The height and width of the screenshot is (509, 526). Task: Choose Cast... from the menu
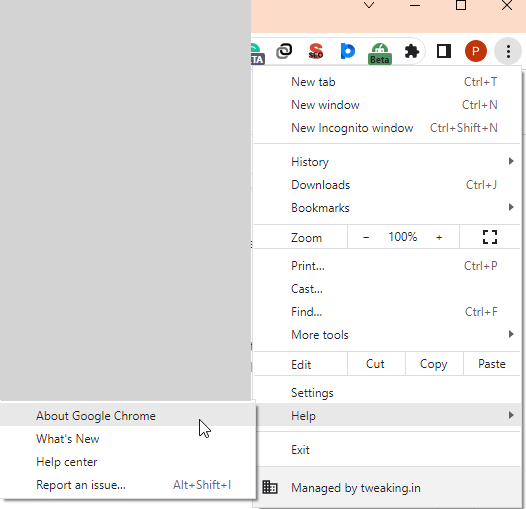386,289
